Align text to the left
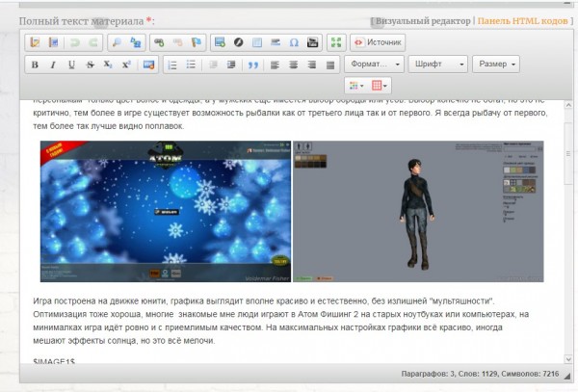The height and width of the screenshot is (392, 578). coord(275,65)
